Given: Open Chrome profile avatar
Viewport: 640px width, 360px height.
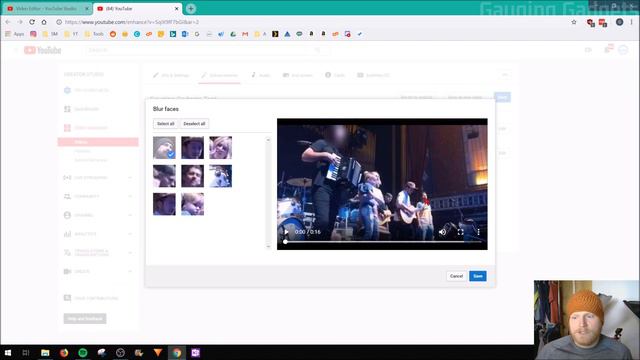Looking at the screenshot, I should 619,22.
